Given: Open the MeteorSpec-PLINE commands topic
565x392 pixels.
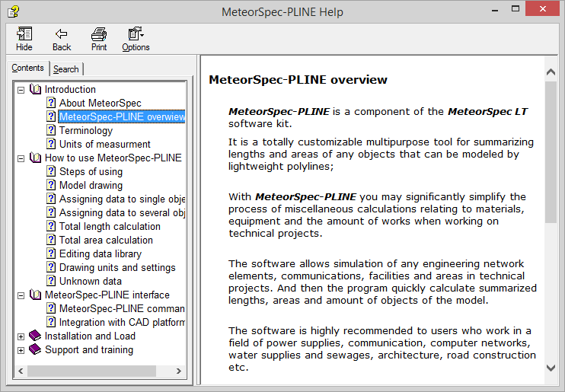Looking at the screenshot, I should coord(122,308).
